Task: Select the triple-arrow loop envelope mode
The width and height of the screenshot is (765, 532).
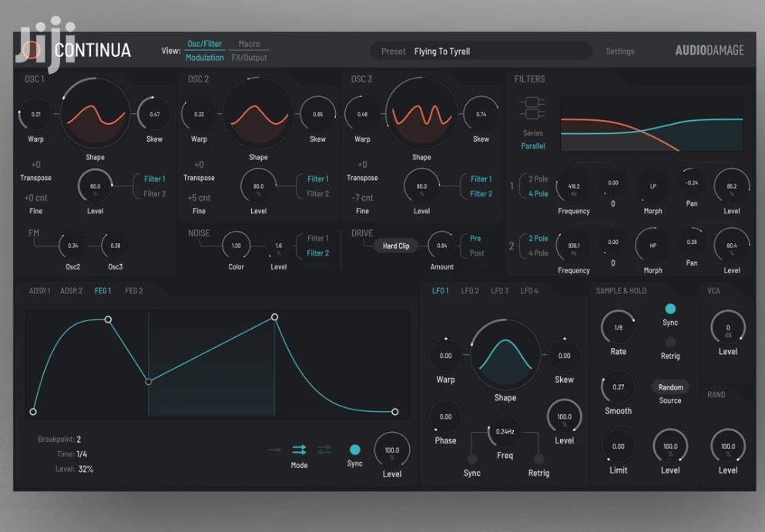Action: tap(299, 450)
